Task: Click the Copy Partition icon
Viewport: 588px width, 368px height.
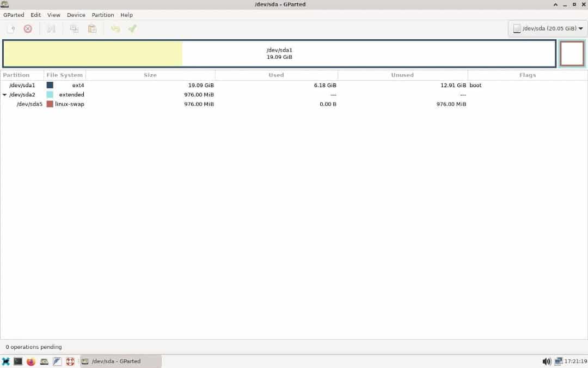Action: pos(74,28)
